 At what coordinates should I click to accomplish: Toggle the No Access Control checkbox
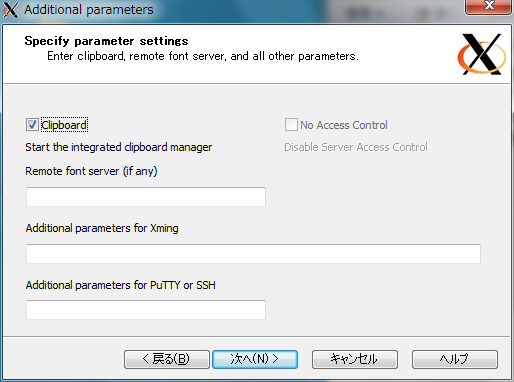(x=291, y=125)
